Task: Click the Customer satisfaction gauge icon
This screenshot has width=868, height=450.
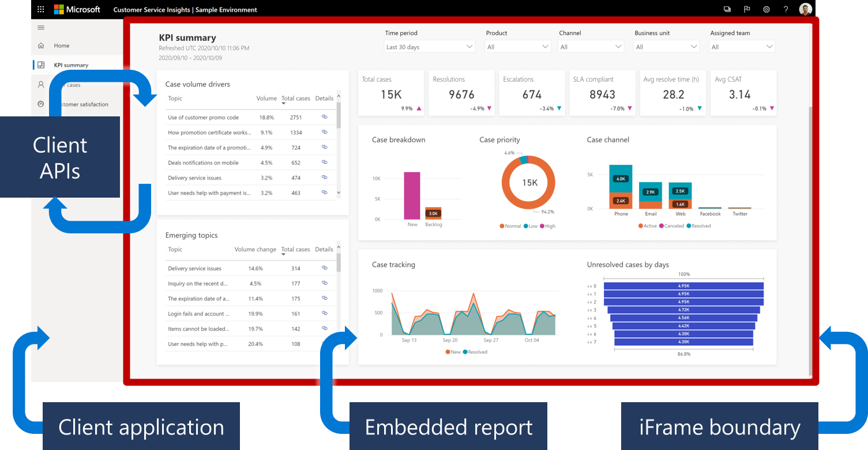Action: click(x=40, y=104)
